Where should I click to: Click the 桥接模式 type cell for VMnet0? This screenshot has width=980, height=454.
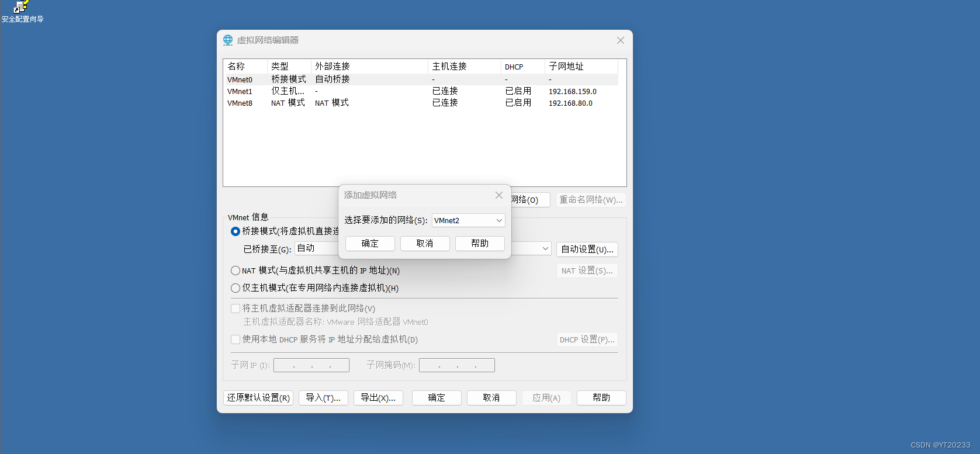tap(289, 79)
